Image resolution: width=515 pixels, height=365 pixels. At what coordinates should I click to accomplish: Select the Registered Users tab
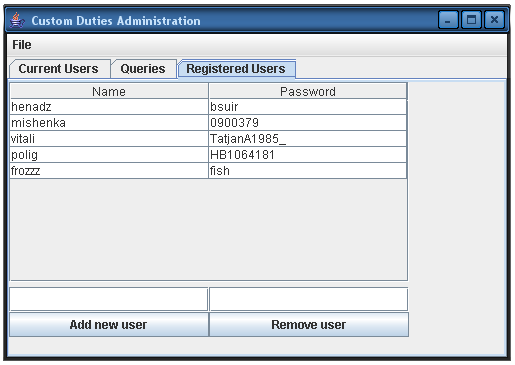[x=236, y=69]
